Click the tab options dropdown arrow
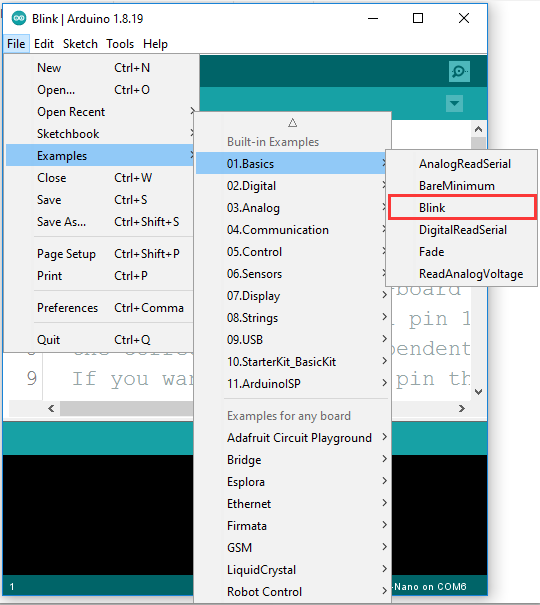This screenshot has height=605, width=540. (x=454, y=103)
